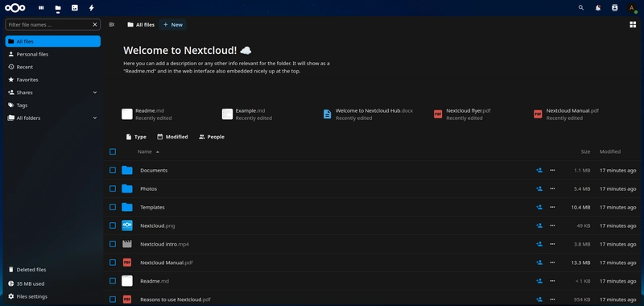Check the Nextcloud Manual.pdf row checkbox
Image resolution: width=644 pixels, height=306 pixels.
click(x=113, y=263)
